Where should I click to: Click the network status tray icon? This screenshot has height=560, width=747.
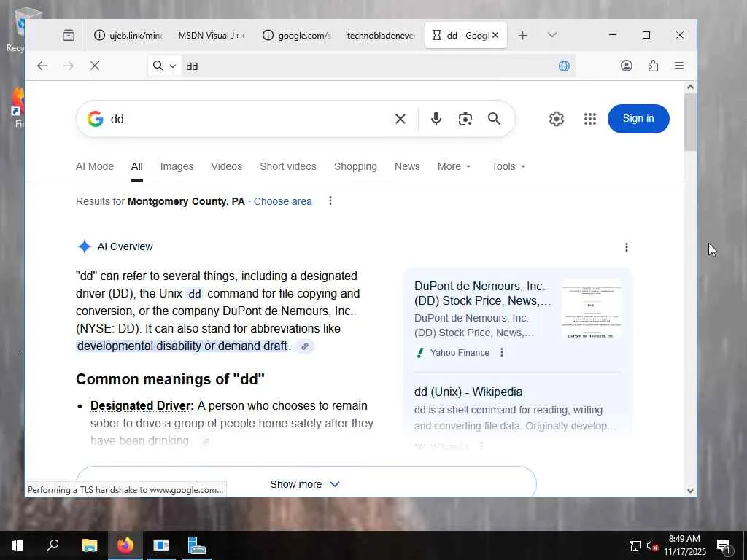coord(635,546)
